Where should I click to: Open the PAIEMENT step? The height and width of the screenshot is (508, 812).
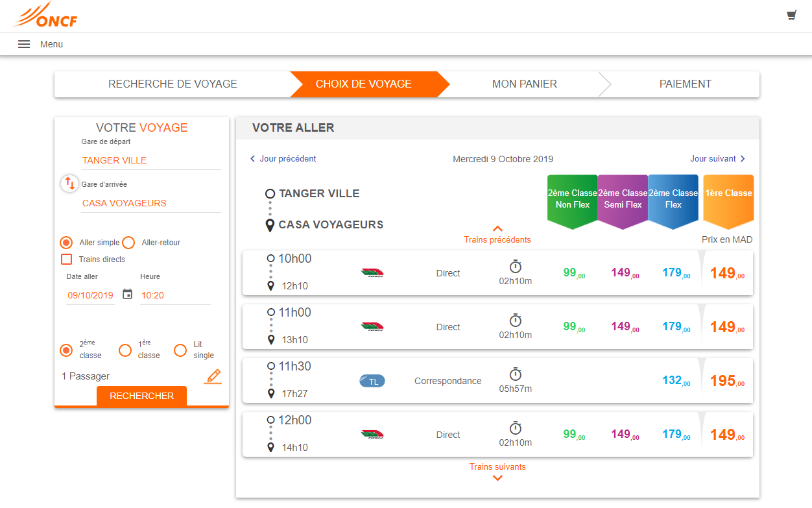coord(686,84)
